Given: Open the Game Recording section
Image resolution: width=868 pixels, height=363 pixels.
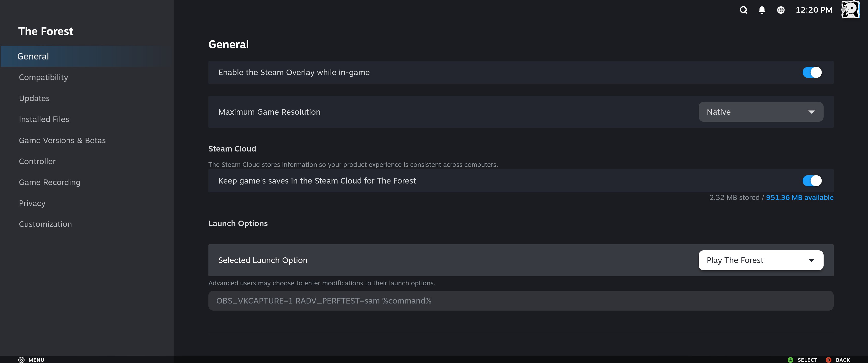Looking at the screenshot, I should point(49,182).
